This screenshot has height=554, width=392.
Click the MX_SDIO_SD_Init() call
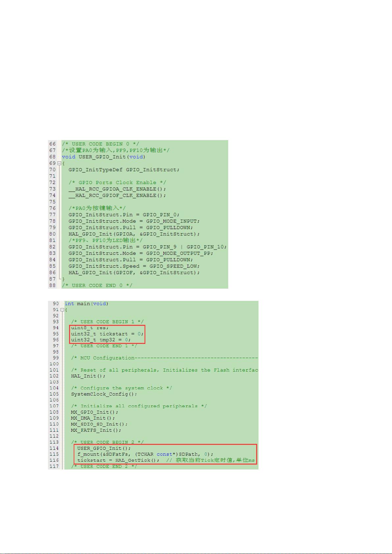(x=99, y=424)
